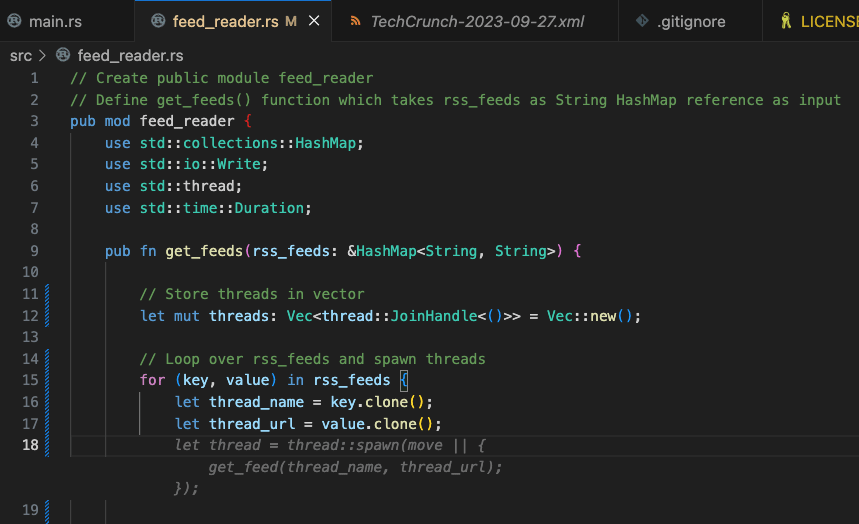Click the 'threads' variable on line 12

(239, 316)
